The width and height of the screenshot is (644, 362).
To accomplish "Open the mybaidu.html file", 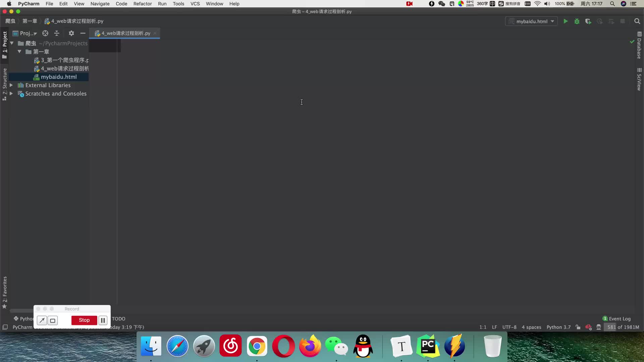I will click(x=58, y=76).
